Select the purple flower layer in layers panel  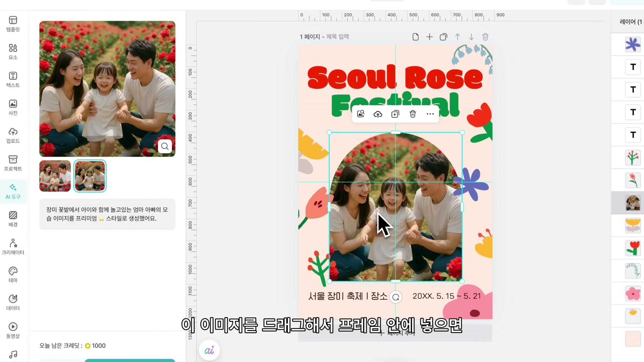(x=632, y=45)
